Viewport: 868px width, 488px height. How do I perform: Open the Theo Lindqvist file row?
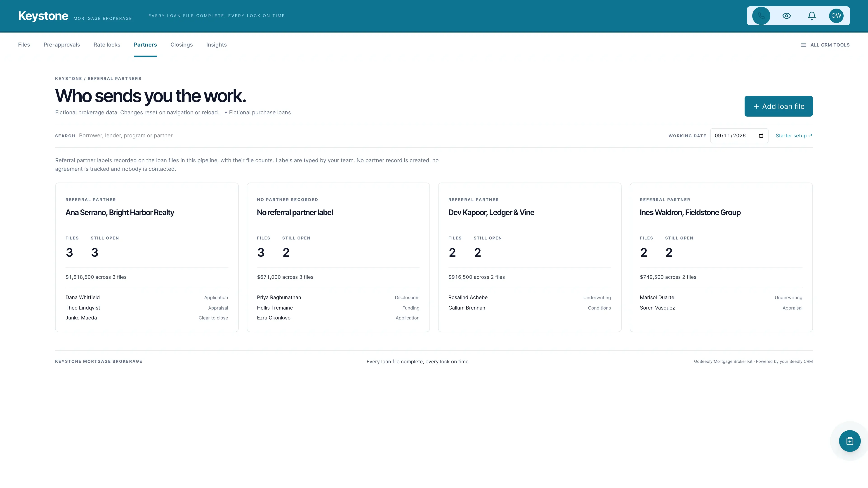pyautogui.click(x=146, y=308)
